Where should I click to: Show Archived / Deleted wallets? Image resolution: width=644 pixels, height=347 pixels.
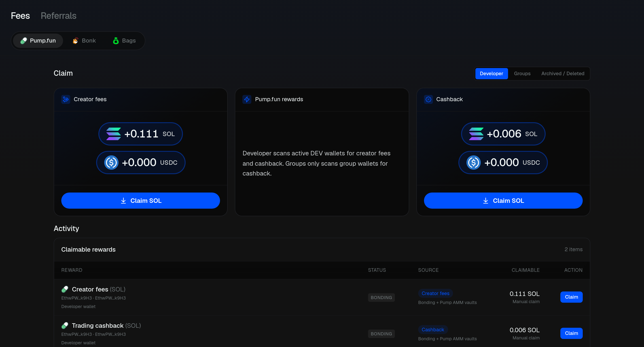563,74
